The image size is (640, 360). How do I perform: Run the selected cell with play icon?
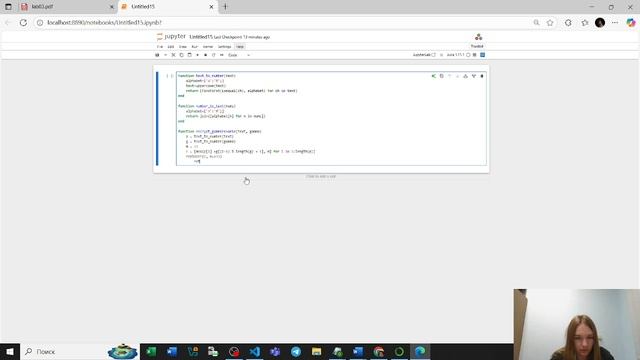pos(198,55)
